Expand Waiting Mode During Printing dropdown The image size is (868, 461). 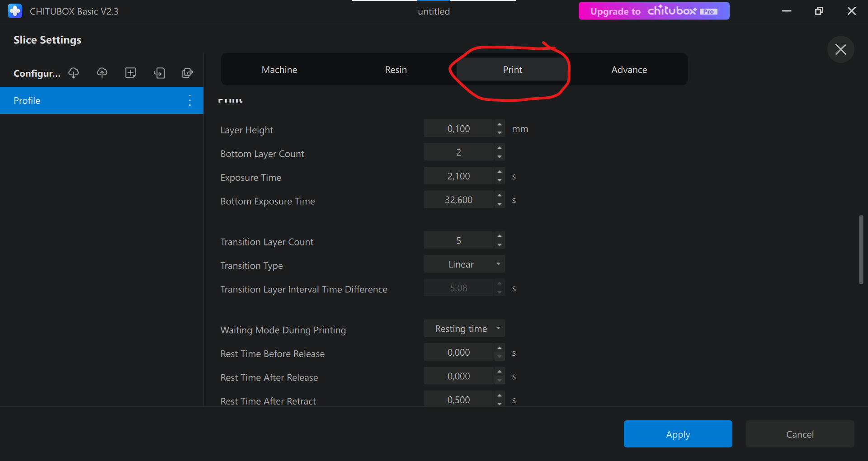(464, 329)
